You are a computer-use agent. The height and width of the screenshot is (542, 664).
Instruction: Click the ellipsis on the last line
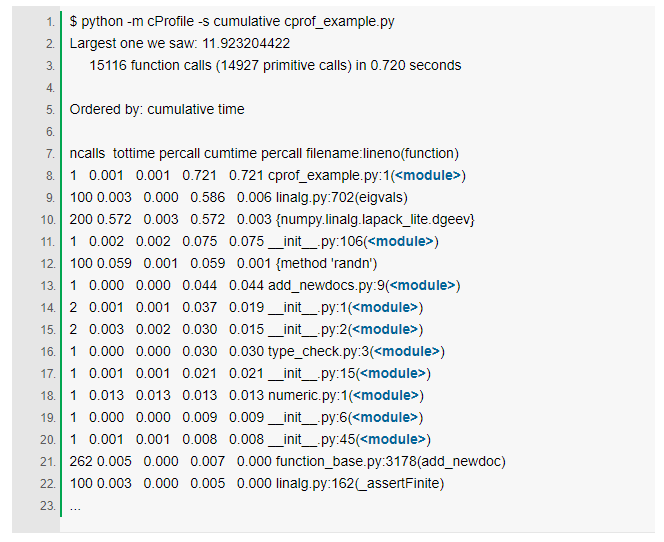tap(75, 508)
